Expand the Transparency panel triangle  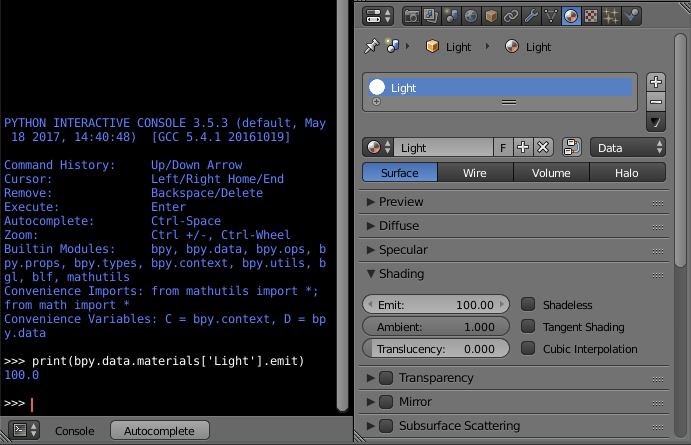pyautogui.click(x=371, y=378)
